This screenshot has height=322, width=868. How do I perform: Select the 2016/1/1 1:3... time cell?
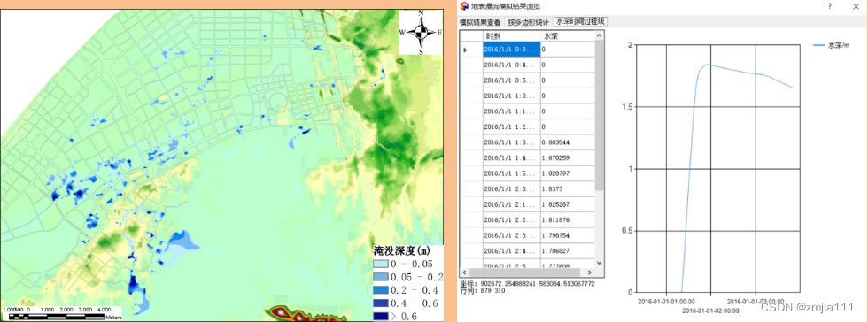click(512, 142)
